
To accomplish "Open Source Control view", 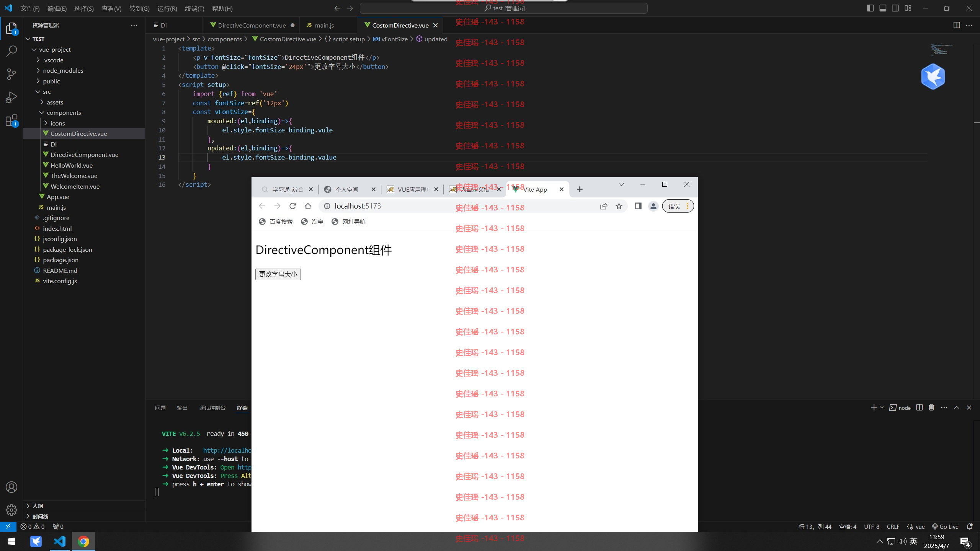I will point(11,74).
